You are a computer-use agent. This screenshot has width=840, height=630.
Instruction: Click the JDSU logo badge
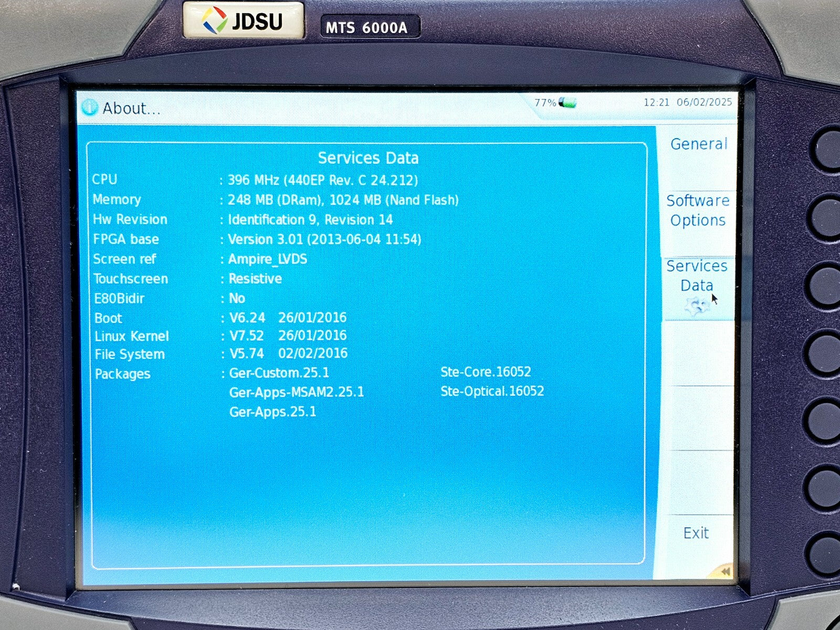243,21
